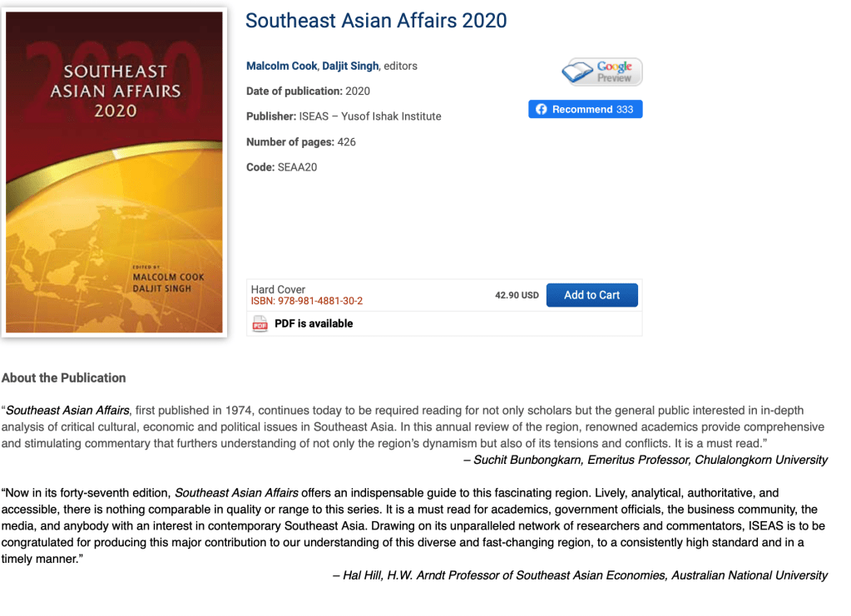This screenshot has width=851, height=616.
Task: Click the Date of publication 2020 line
Action: (x=308, y=91)
